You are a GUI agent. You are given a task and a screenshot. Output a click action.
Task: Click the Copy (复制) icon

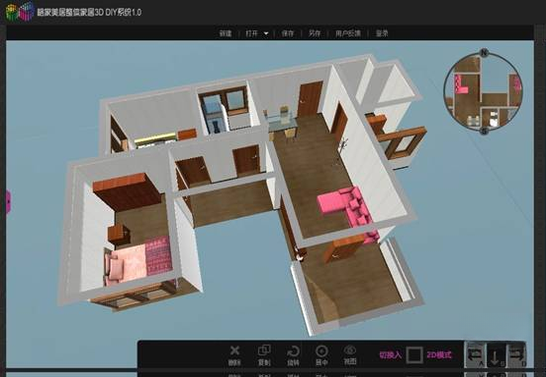(x=264, y=350)
